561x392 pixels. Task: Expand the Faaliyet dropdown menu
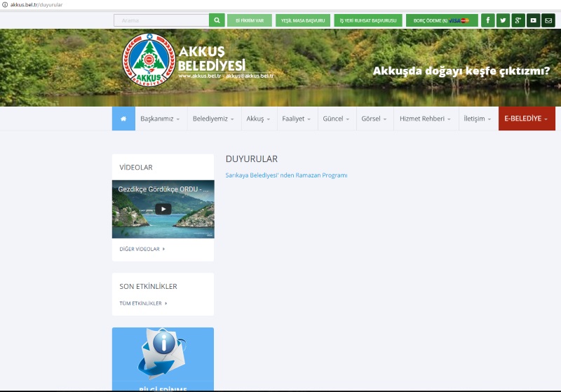point(297,119)
